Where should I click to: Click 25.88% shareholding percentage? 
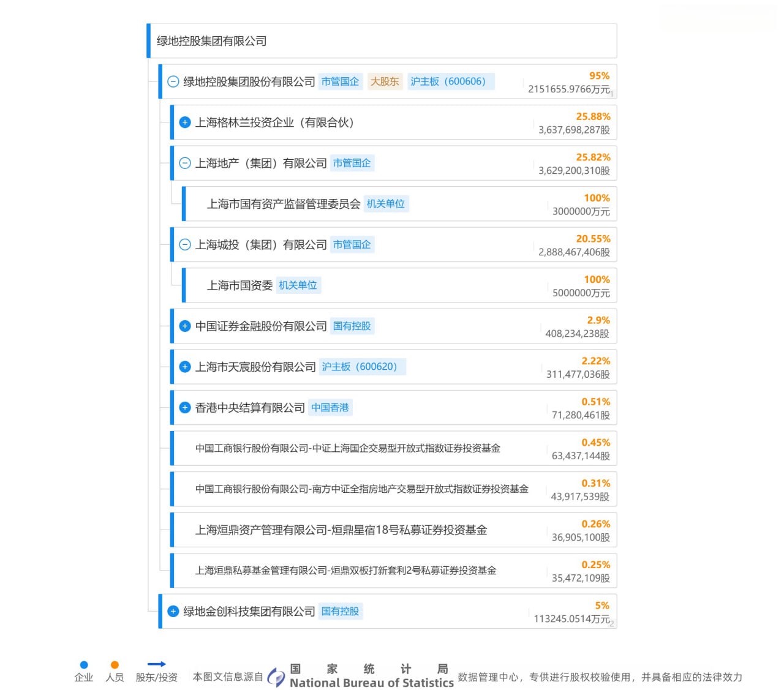point(593,116)
